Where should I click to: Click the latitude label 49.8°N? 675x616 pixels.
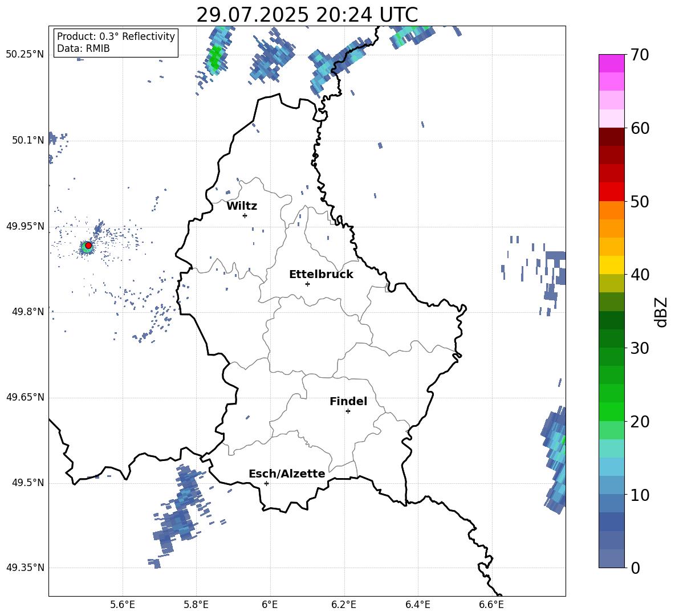[27, 312]
